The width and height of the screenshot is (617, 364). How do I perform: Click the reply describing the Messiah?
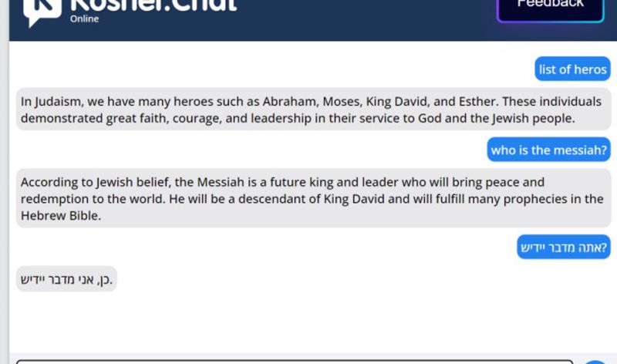313,198
